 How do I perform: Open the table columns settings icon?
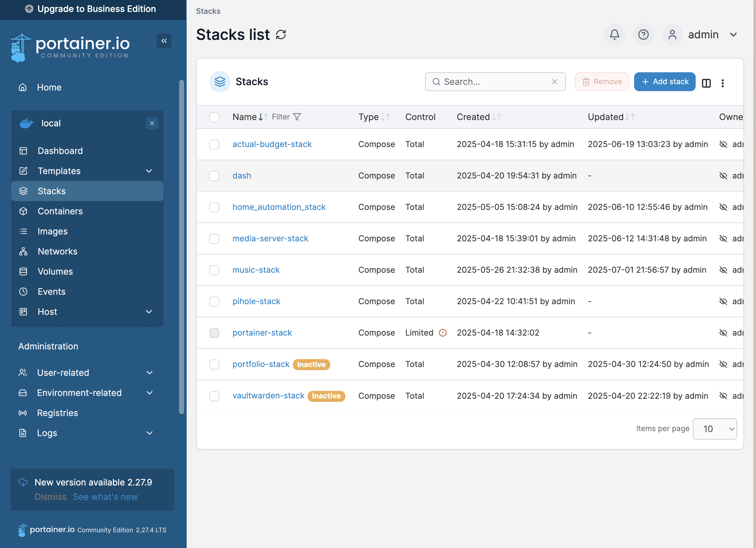pyautogui.click(x=706, y=83)
